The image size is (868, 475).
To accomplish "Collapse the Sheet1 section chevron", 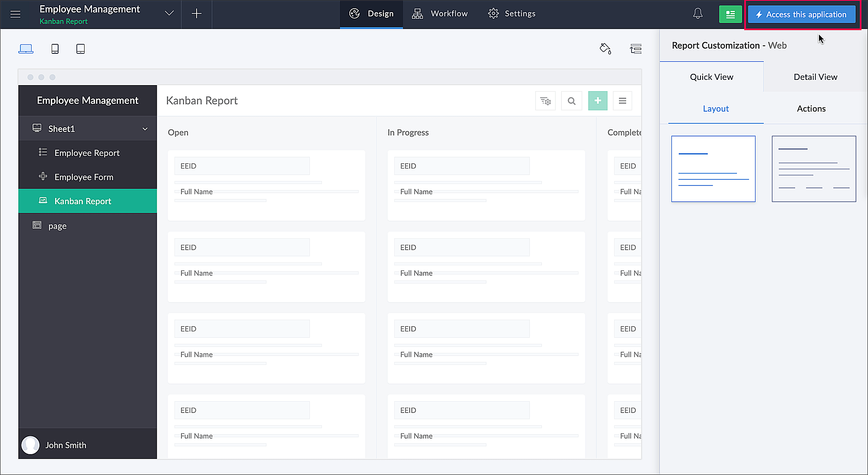I will (x=145, y=129).
